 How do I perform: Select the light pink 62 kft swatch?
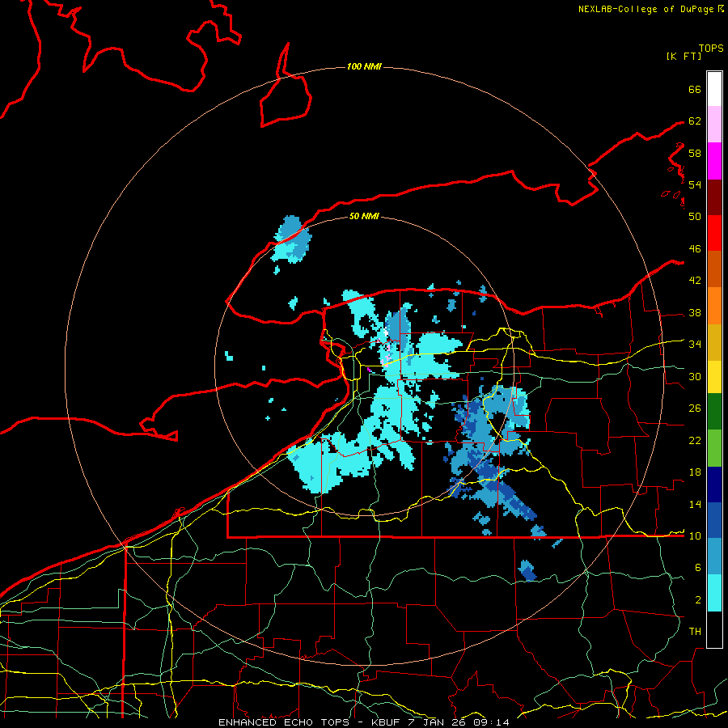point(714,124)
